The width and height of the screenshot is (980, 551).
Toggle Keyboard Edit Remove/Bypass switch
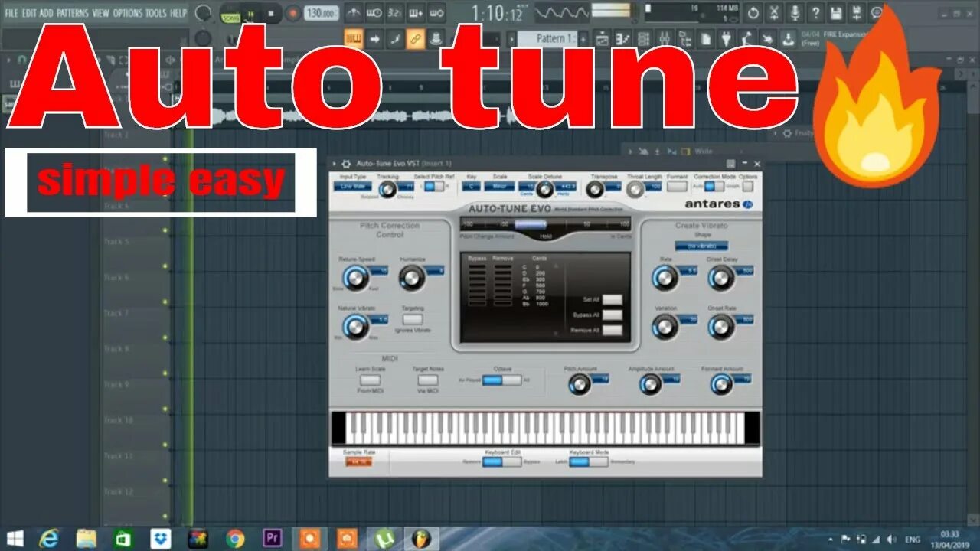(x=501, y=461)
